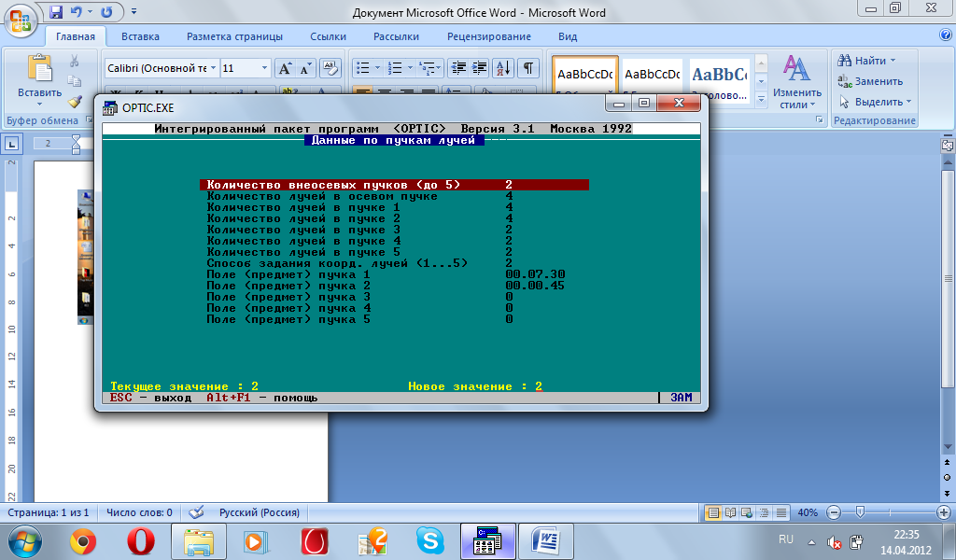Click the zoom slider handle
The width and height of the screenshot is (956, 560).
pos(860,512)
